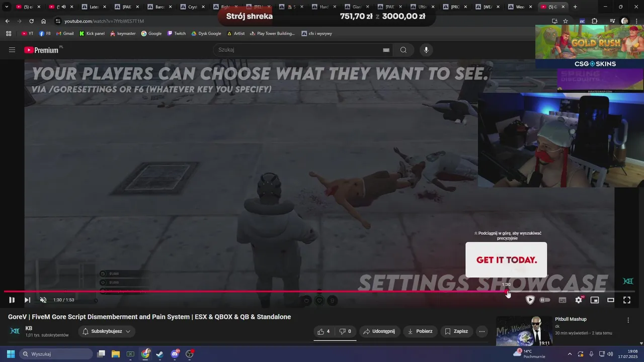The image size is (644, 362).
Task: Switch to the Hand browser tab
Action: tap(323, 7)
